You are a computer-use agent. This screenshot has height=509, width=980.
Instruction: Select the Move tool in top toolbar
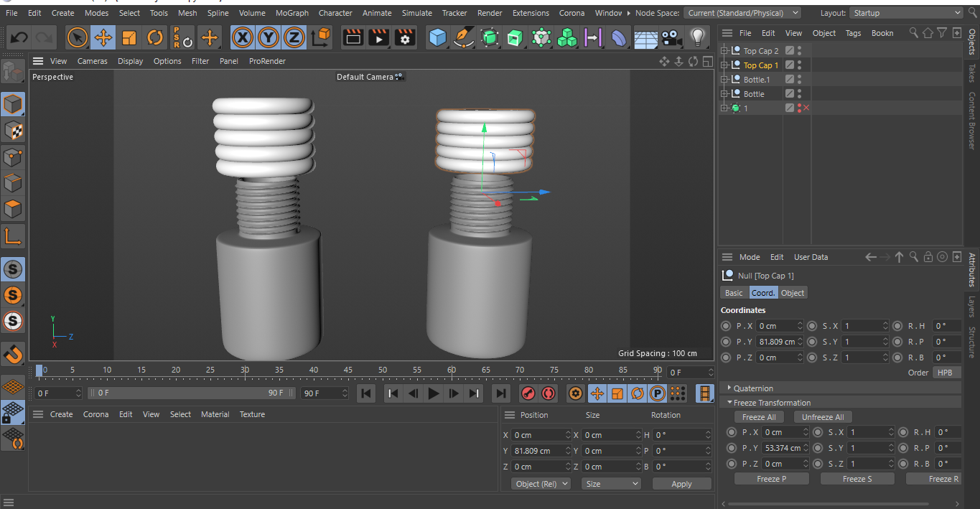[103, 37]
